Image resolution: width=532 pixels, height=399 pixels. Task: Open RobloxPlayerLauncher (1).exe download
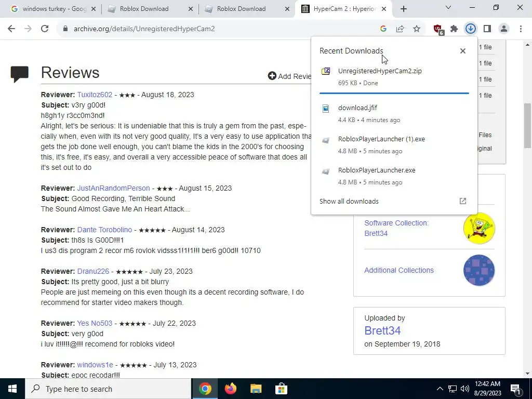click(x=394, y=145)
